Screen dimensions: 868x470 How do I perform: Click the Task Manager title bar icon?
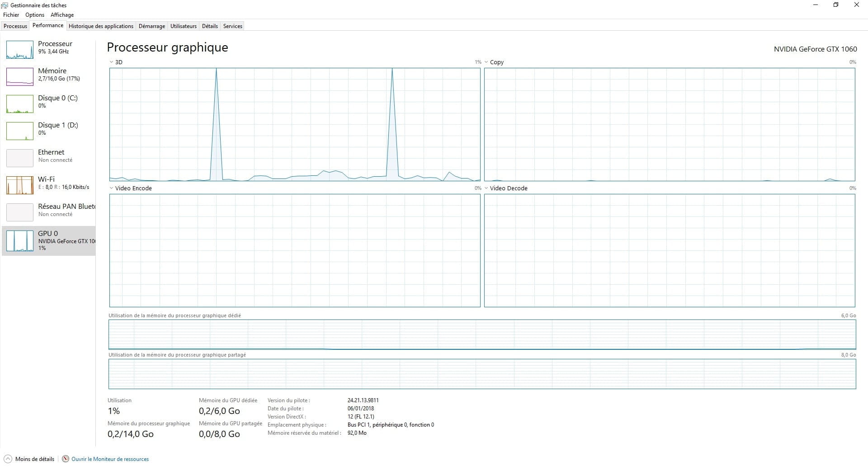[5, 5]
